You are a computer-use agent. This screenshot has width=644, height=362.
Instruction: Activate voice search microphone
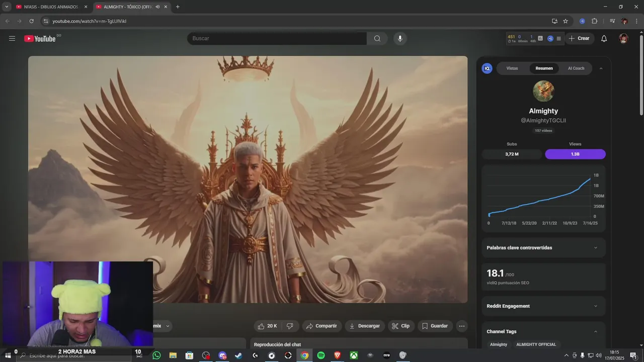click(x=400, y=38)
